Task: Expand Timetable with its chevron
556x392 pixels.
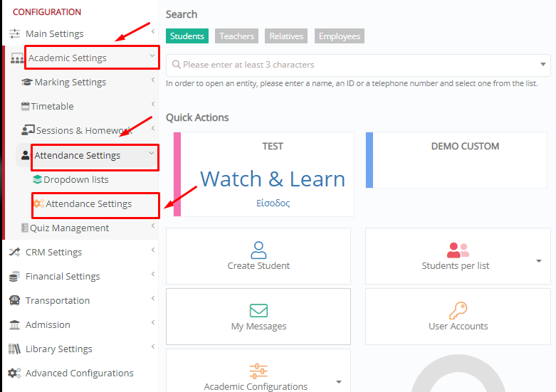Action: tap(153, 104)
